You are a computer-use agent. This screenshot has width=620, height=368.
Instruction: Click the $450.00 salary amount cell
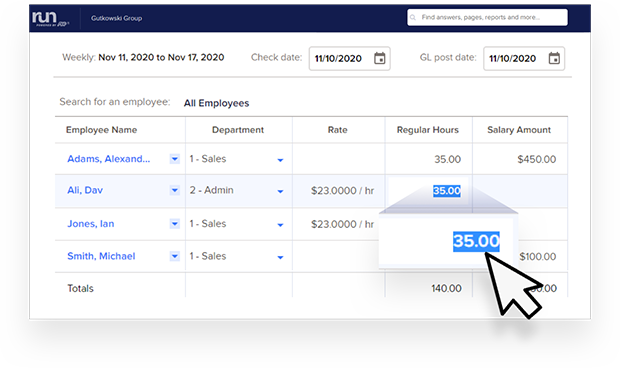point(537,159)
